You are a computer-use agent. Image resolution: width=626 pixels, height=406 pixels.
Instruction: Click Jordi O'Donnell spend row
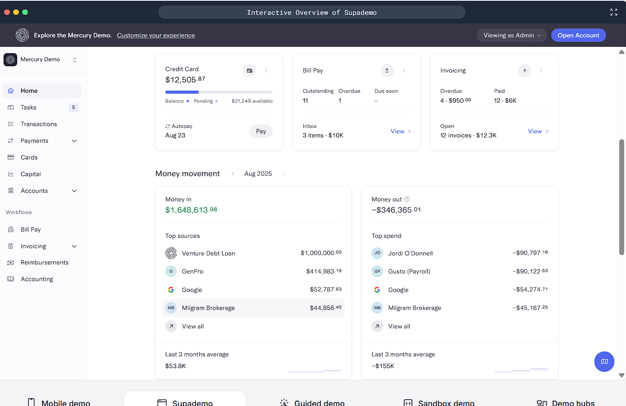[460, 253]
